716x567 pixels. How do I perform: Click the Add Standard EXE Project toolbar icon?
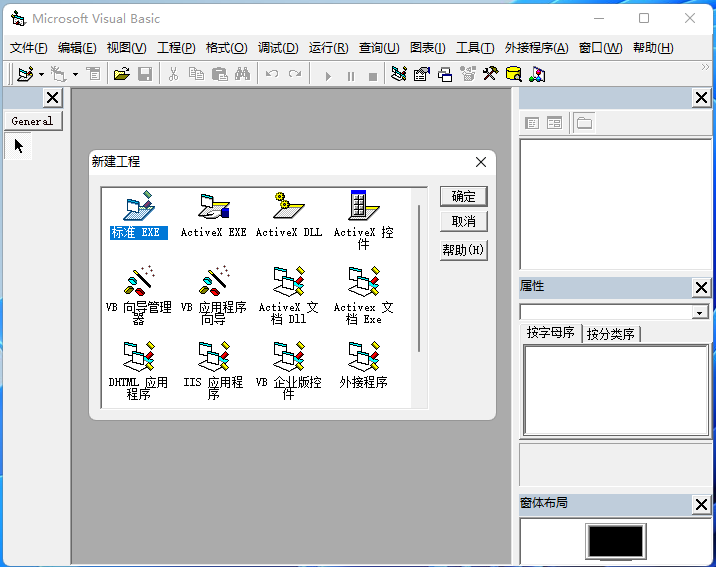pyautogui.click(x=25, y=74)
